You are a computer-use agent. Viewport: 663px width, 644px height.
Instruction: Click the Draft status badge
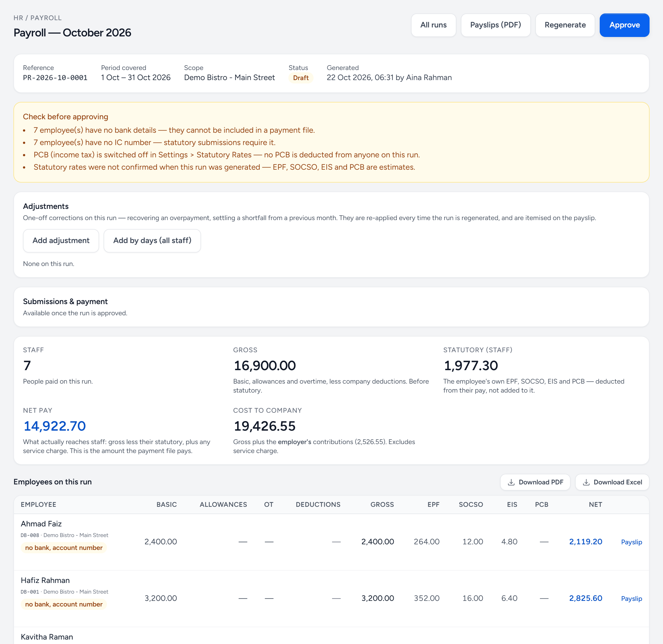pos(301,78)
